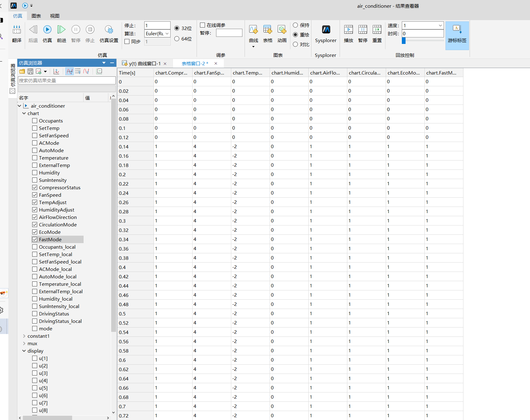Click the wave icon below 仿真浏览器 side tab
Screen dimensions: 530x420
[12, 91]
